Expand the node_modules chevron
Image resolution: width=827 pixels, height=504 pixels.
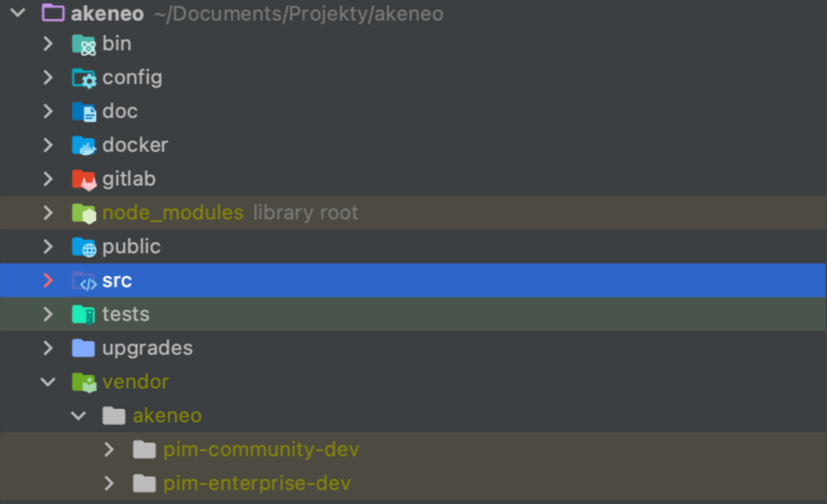point(48,213)
